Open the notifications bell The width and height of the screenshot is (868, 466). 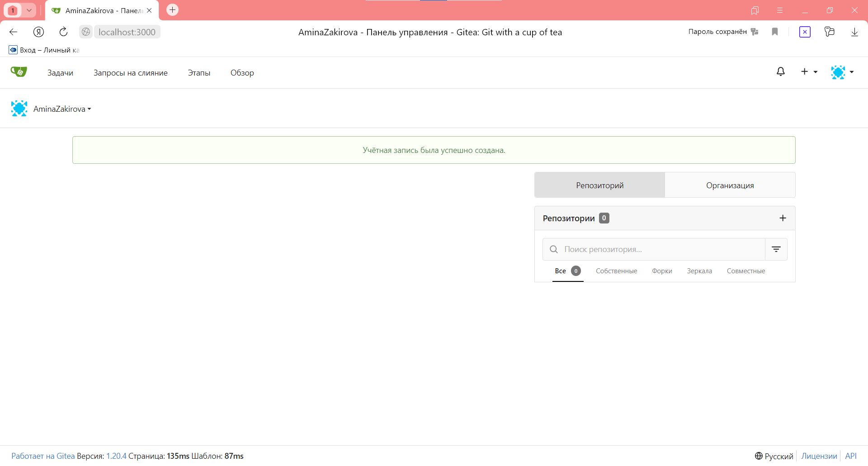tap(780, 72)
